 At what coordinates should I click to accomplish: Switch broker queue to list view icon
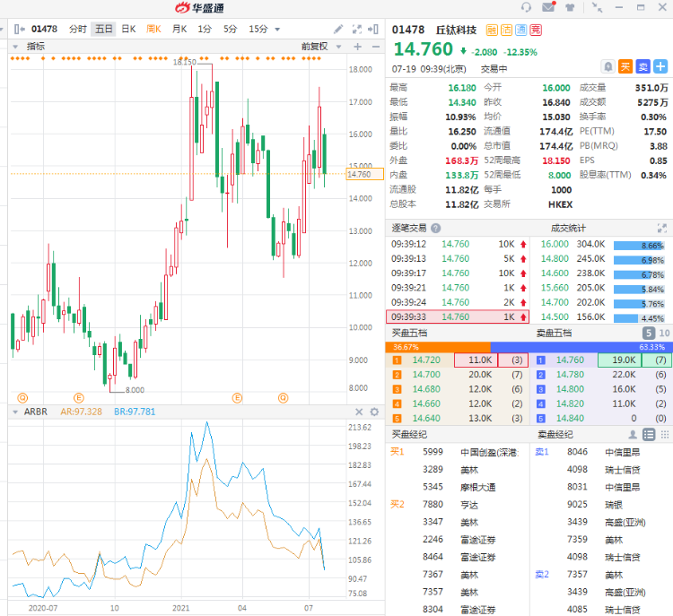pos(649,435)
